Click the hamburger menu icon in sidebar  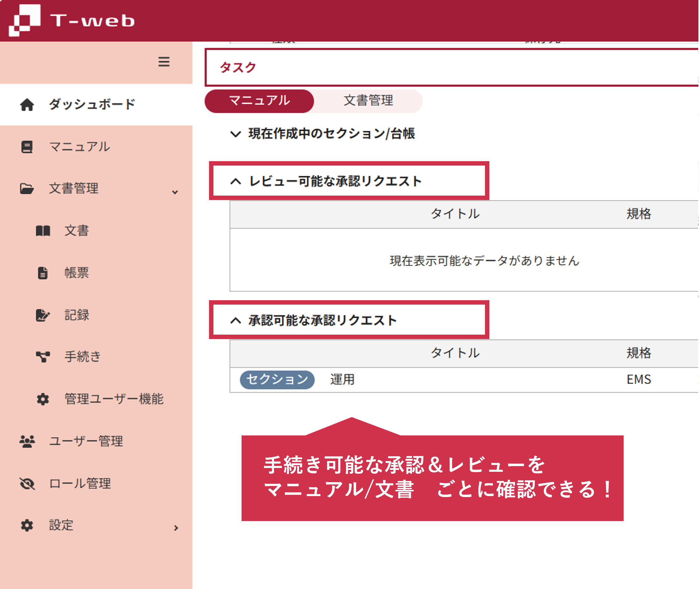(164, 62)
